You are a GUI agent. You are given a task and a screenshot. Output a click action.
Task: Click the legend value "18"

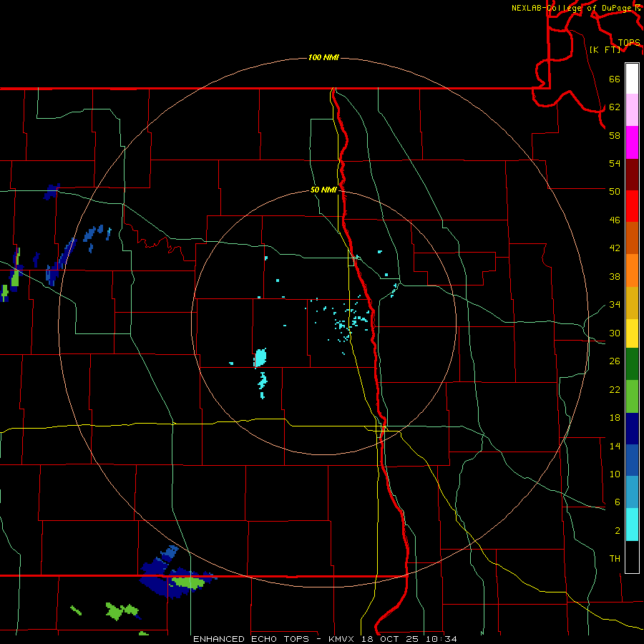pyautogui.click(x=615, y=418)
